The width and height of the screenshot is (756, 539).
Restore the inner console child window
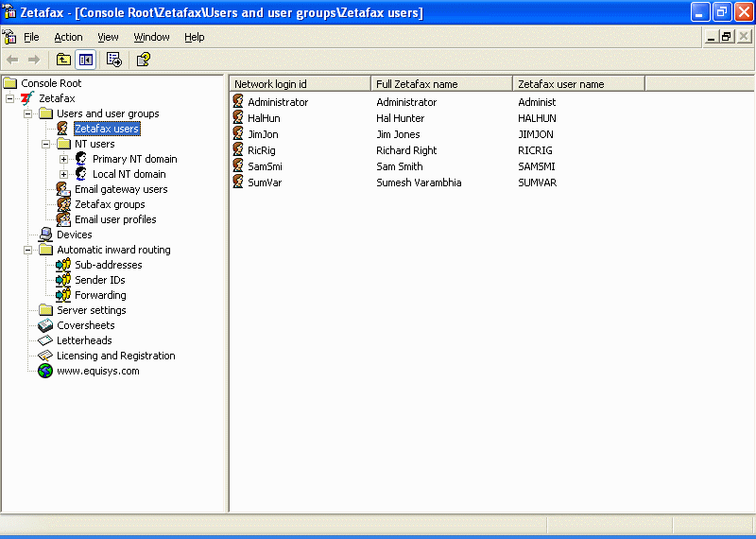click(726, 37)
